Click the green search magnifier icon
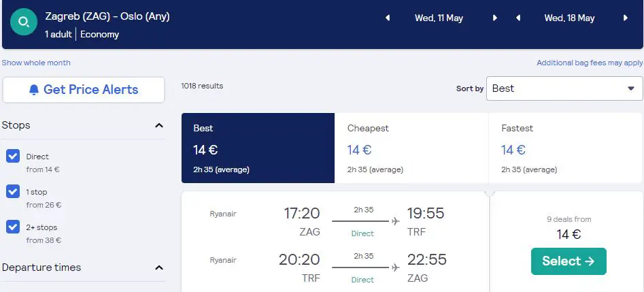This screenshot has height=292, width=644. (24, 21)
